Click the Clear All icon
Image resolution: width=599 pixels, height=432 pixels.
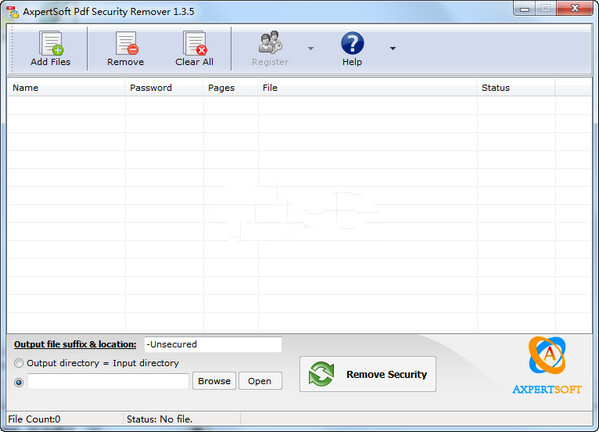point(195,43)
